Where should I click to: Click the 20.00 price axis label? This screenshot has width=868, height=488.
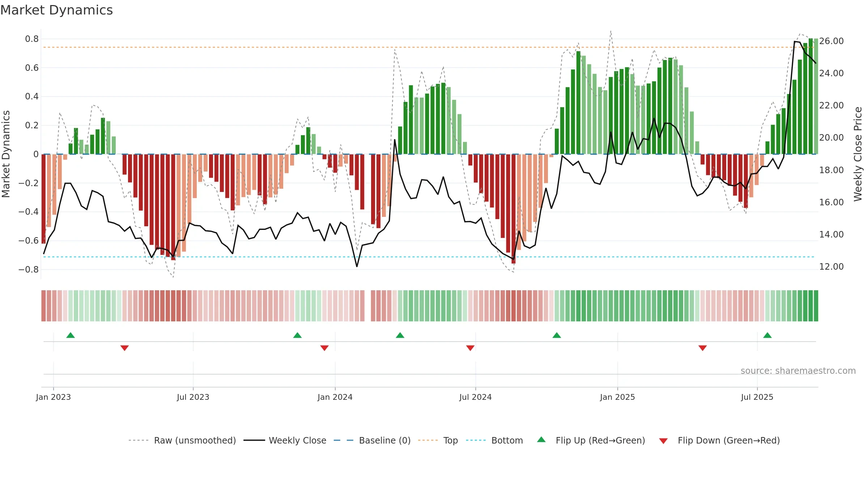pyautogui.click(x=831, y=137)
